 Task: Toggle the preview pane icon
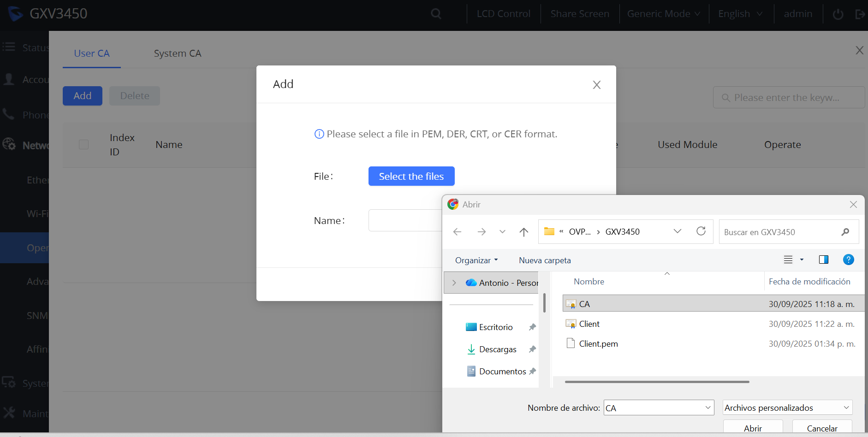(x=824, y=260)
